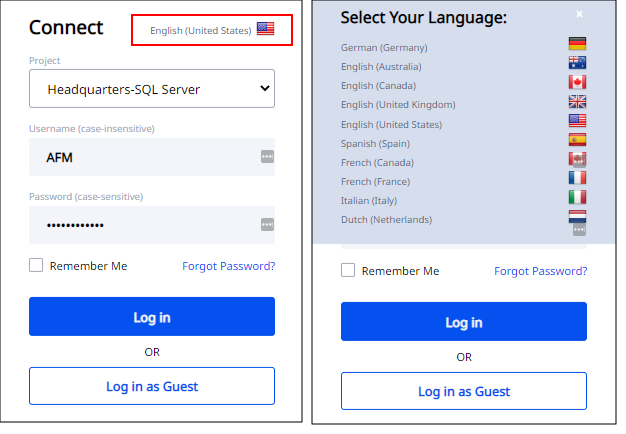The height and width of the screenshot is (434, 626).
Task: Select English (Canada) from language list
Action: coord(378,85)
